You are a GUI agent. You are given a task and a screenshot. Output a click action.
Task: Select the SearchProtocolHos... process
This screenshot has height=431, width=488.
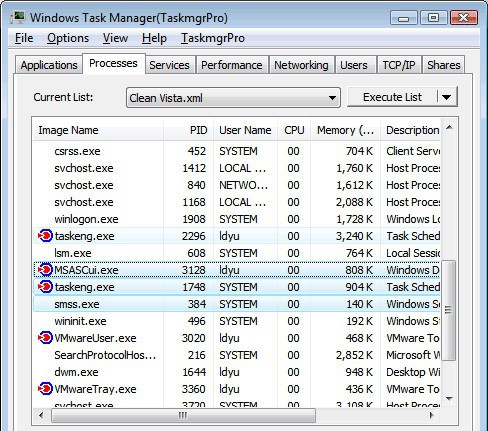237,355
